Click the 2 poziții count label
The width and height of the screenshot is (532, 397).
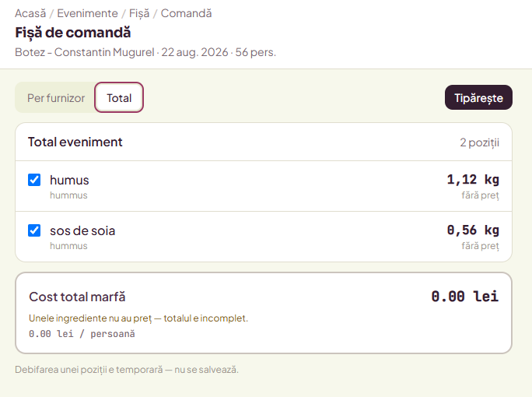pos(479,142)
